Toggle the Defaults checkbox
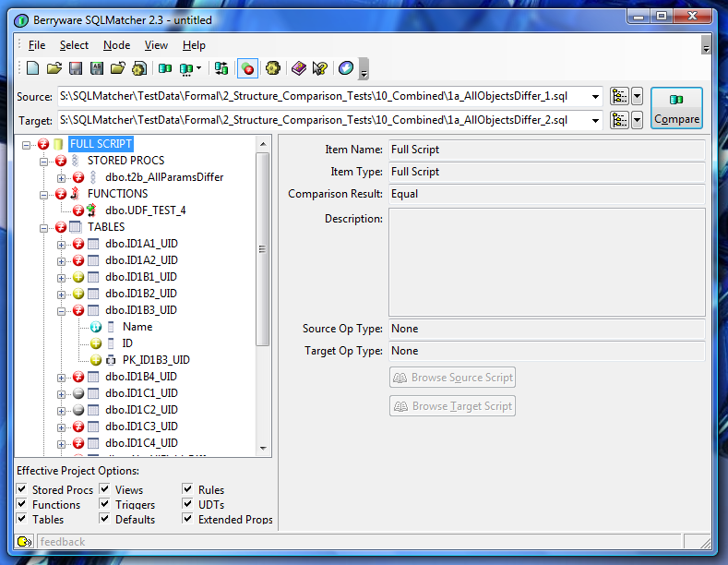 pos(104,519)
